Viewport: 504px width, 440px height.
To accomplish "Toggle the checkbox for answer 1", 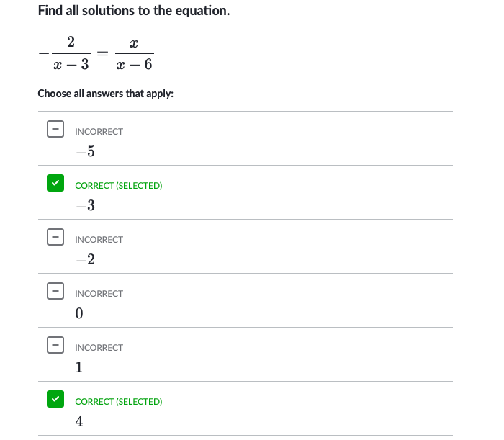I will pyautogui.click(x=55, y=345).
